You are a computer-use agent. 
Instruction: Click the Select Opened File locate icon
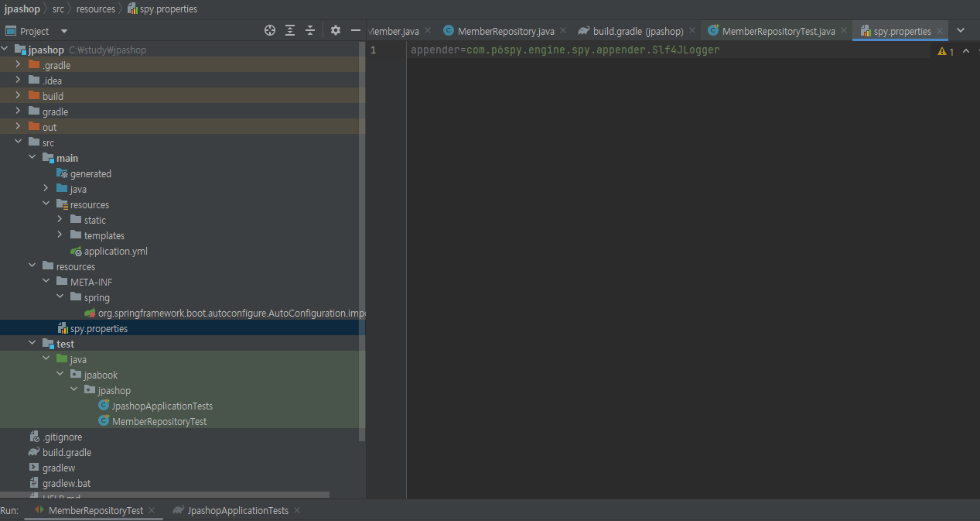click(x=270, y=30)
